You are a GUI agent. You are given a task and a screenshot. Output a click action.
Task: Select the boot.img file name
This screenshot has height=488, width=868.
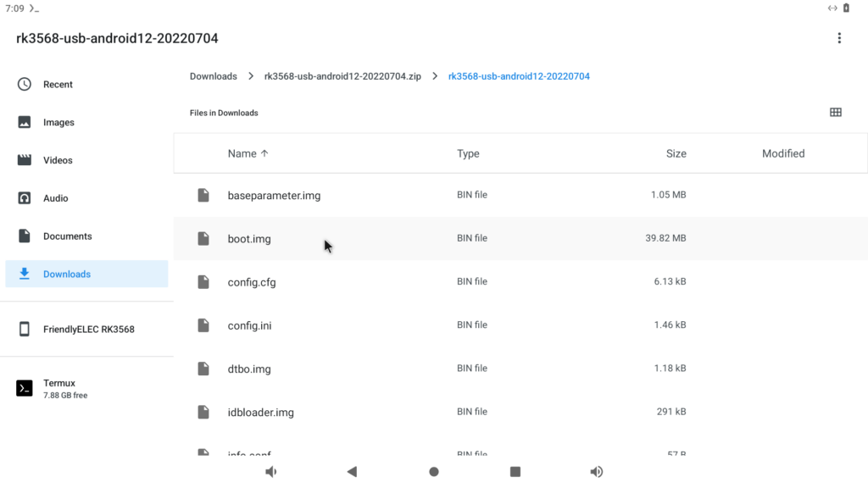(x=249, y=239)
